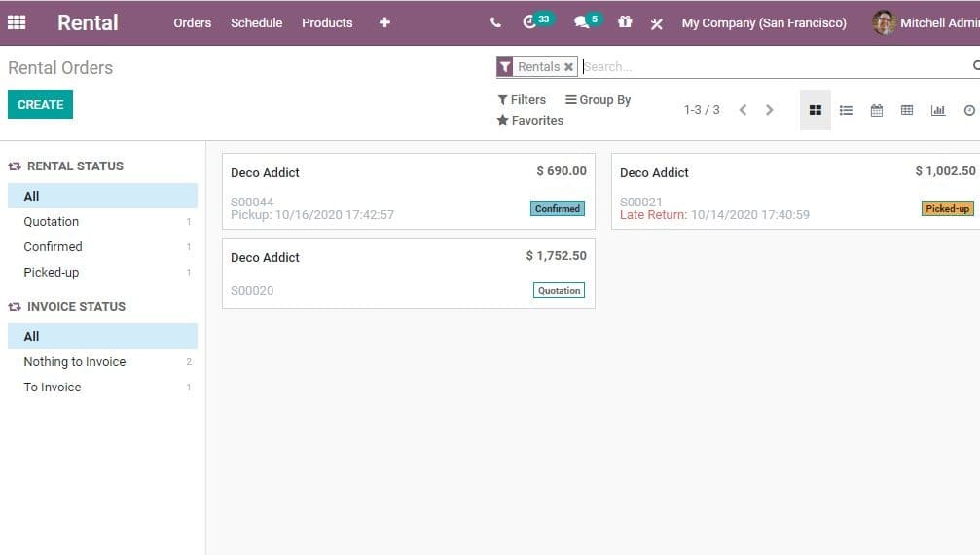Open company switcher My Company (San Francisco)
Viewport: 980px width, 555px height.
click(x=764, y=23)
